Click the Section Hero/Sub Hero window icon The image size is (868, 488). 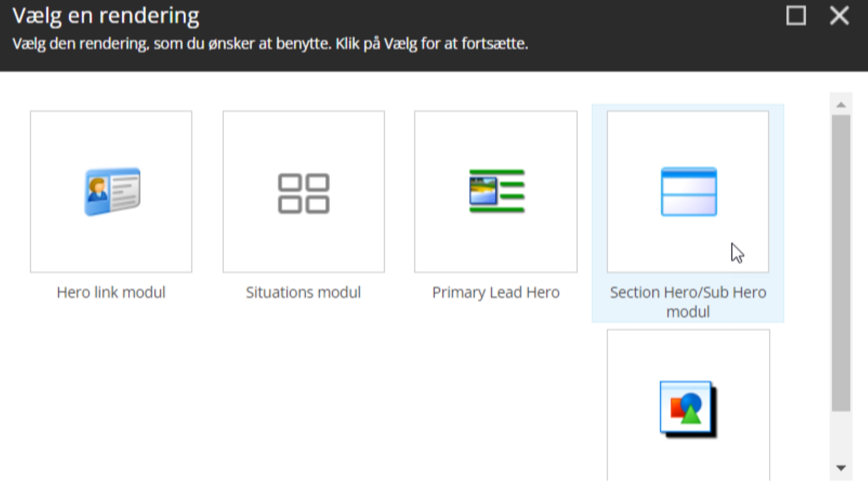[689, 192]
